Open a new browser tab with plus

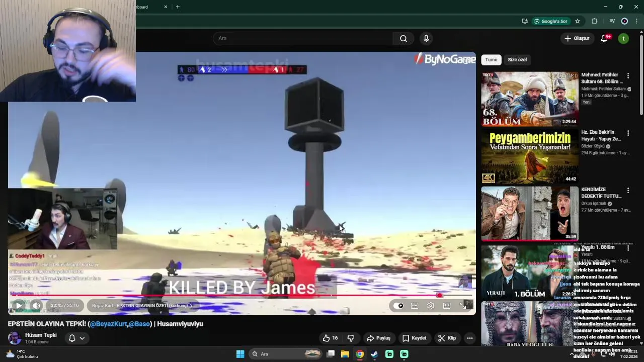178,7
